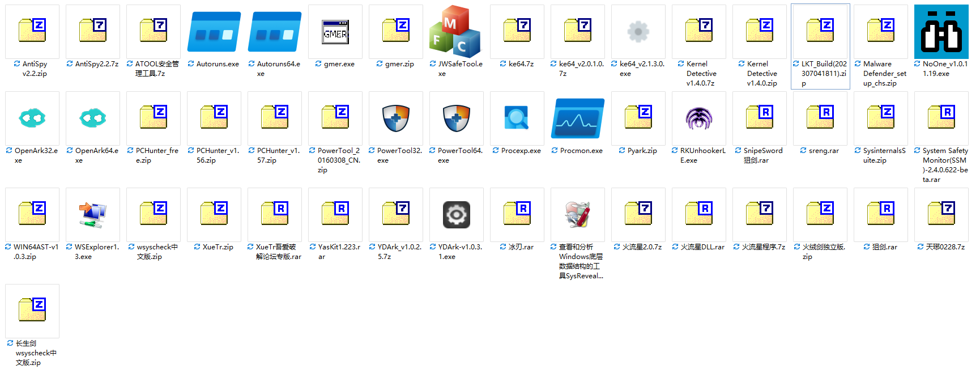Select the AntiSpy v2.2.zip archive icon
Viewport: 980px width, 382px height.
32,32
